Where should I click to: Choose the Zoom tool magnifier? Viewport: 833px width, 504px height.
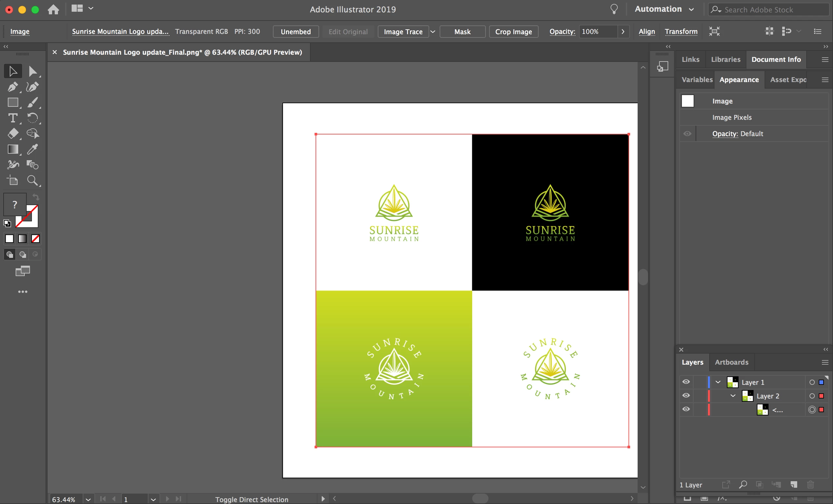coord(33,180)
